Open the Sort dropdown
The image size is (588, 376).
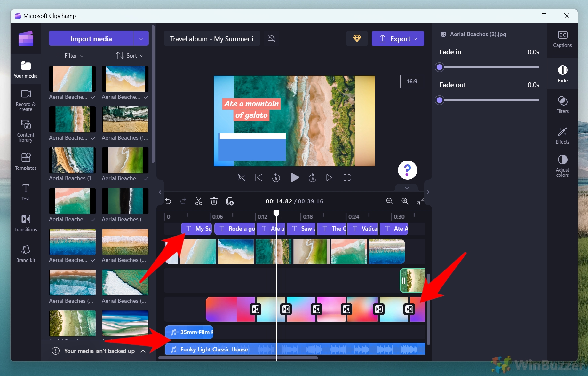[x=130, y=55]
